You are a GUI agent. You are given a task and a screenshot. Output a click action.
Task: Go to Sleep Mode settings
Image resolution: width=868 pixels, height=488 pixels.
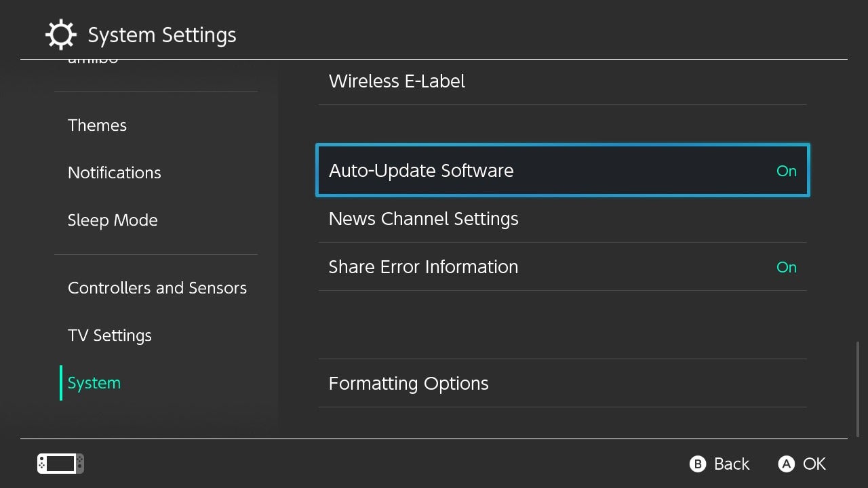[113, 220]
